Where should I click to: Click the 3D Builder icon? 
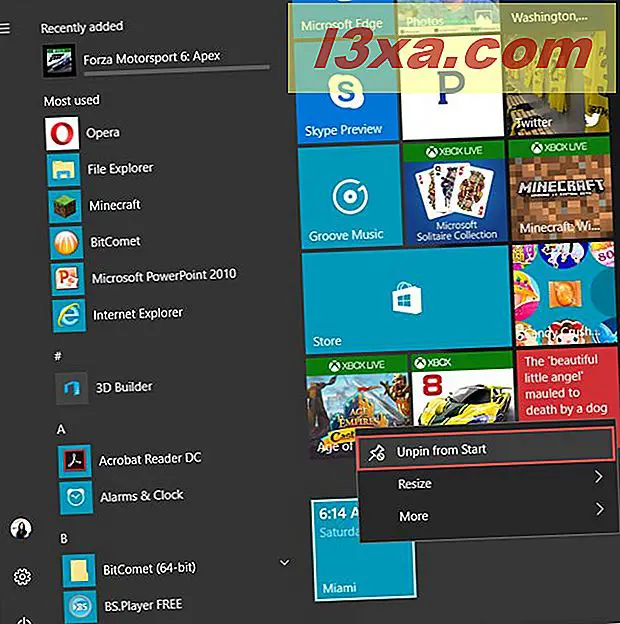(x=72, y=388)
